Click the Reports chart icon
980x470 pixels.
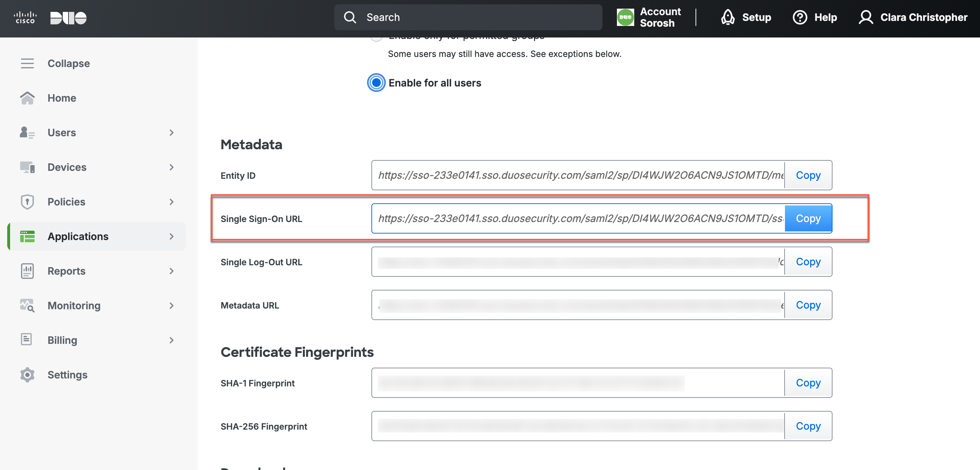click(x=27, y=271)
